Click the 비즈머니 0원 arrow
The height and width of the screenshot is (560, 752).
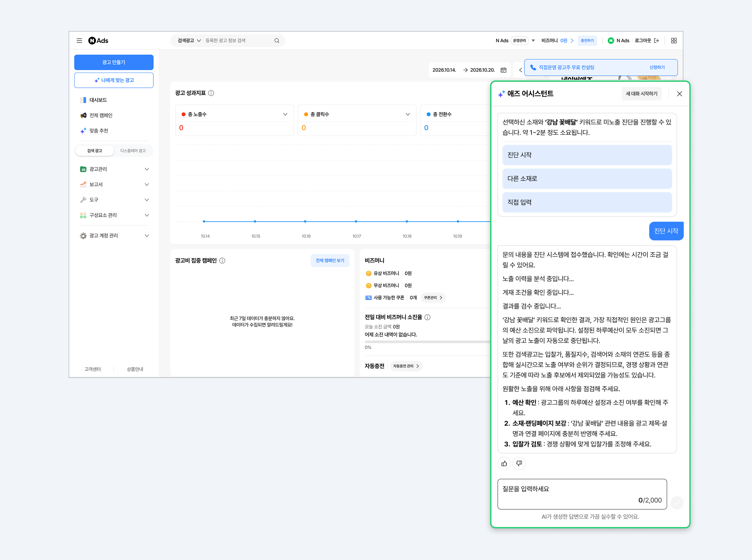572,41
